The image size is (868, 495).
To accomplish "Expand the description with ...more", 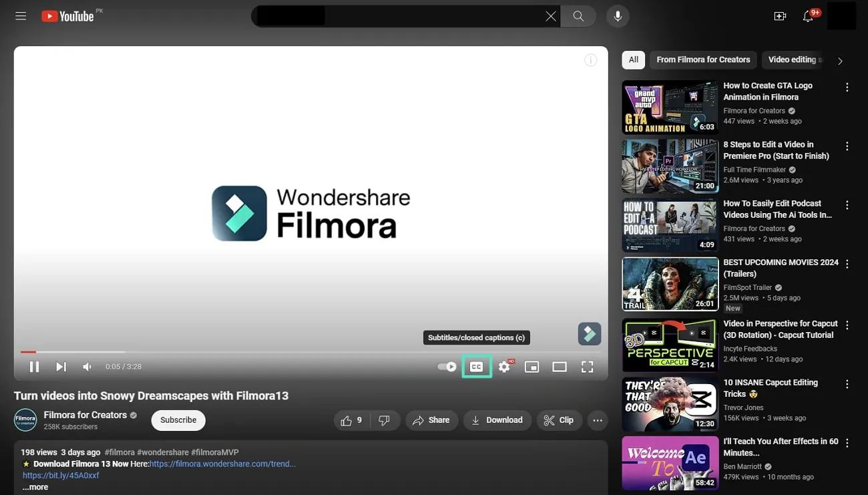I will [35, 487].
